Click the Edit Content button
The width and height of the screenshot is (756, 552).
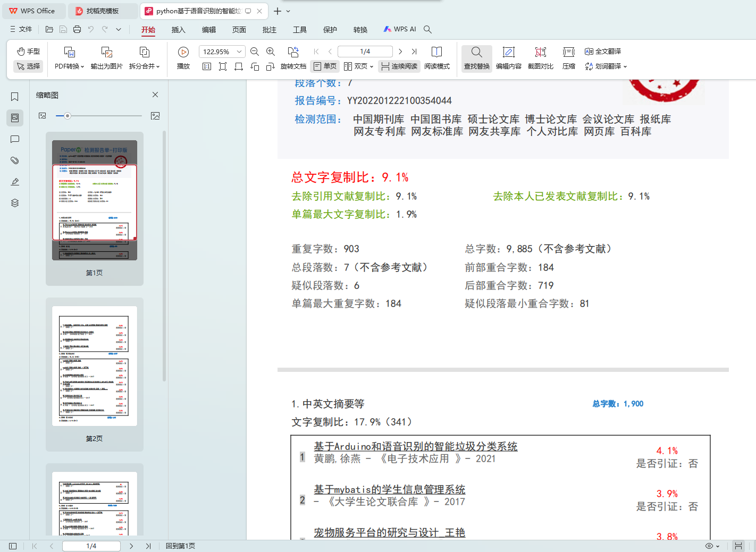508,58
